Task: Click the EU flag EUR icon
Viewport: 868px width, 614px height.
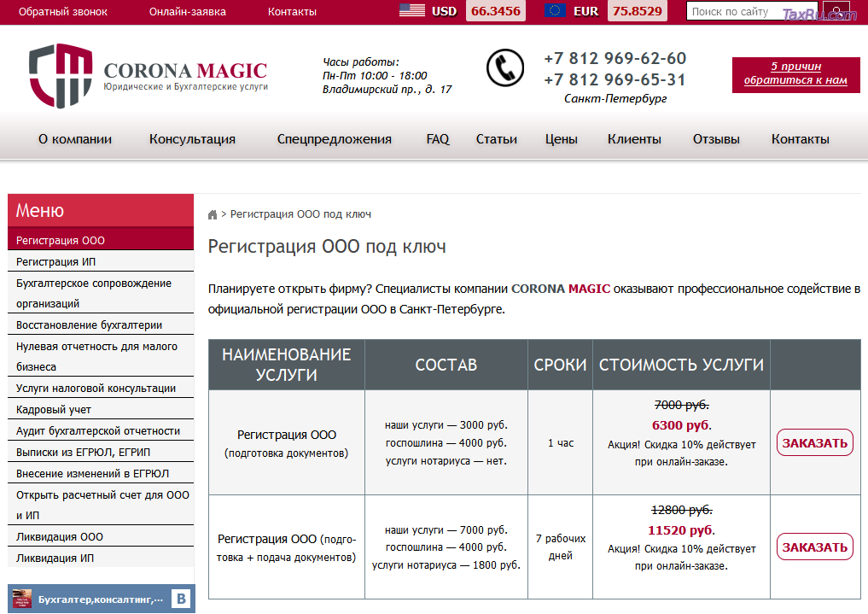Action: click(x=556, y=11)
